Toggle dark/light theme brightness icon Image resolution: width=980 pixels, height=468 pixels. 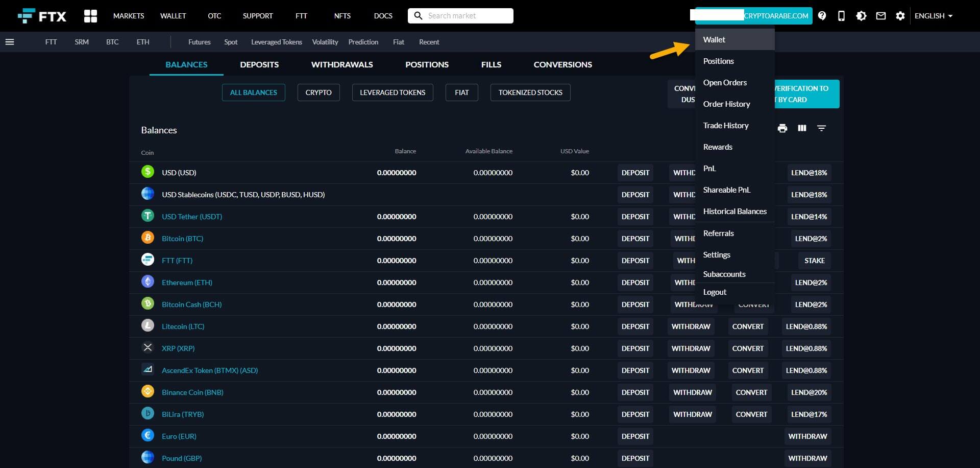point(861,16)
